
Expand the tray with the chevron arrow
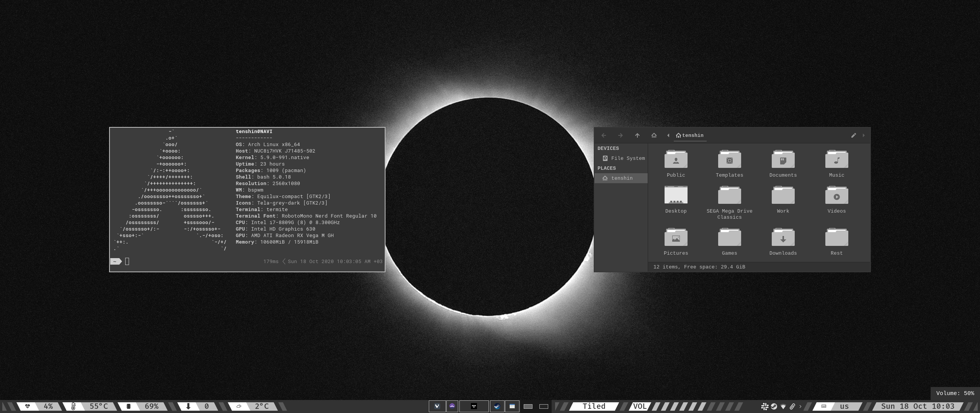coord(800,406)
